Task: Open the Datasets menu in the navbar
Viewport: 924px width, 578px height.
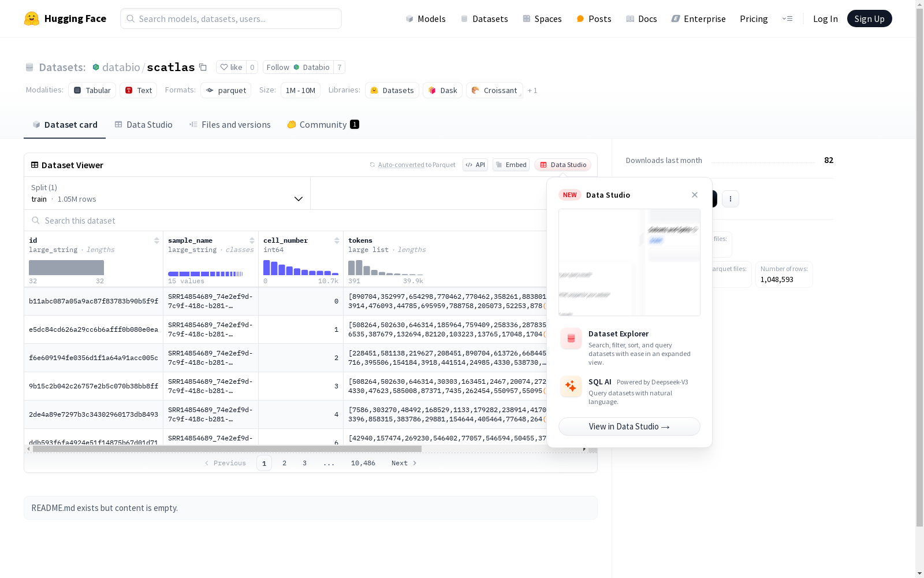Action: pos(484,18)
